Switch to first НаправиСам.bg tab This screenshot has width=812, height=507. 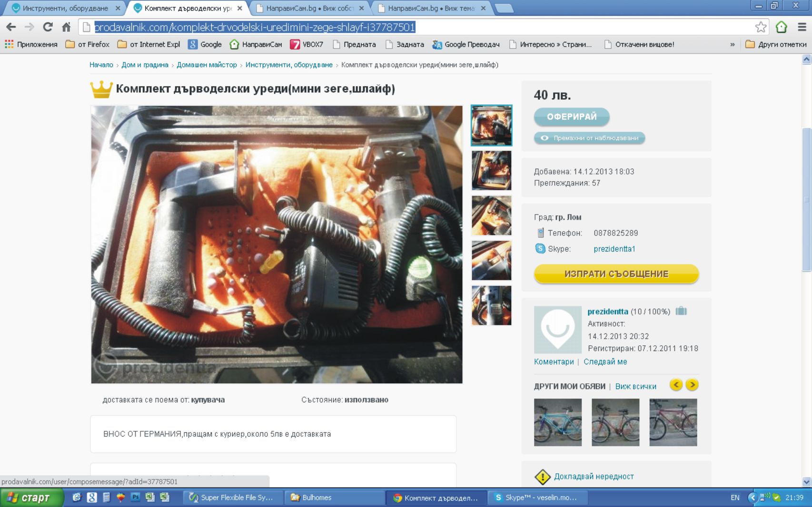click(x=309, y=8)
